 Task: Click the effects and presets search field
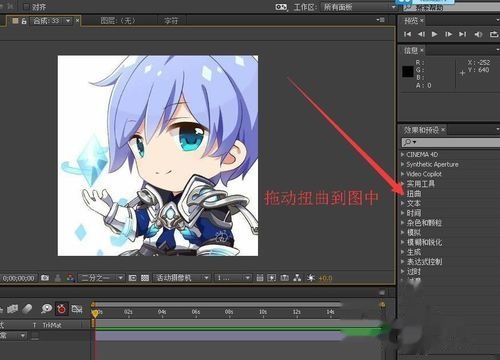tap(451, 142)
